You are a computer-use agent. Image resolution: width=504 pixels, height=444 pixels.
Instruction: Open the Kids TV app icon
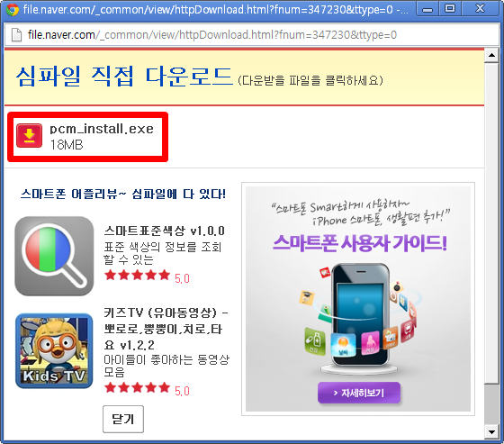pos(54,350)
